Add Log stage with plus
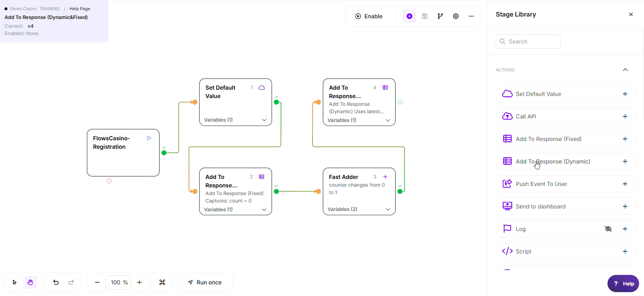Viewport: 644px width, 296px height. pos(625,229)
